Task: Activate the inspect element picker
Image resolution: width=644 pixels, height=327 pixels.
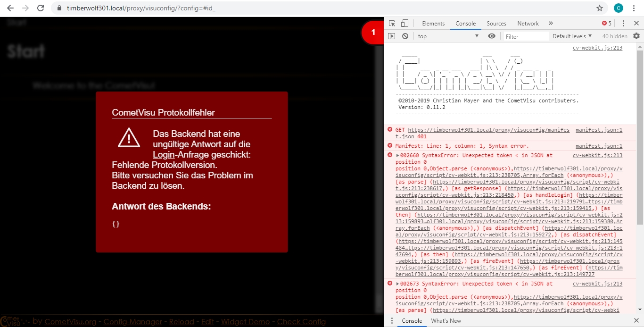Action: (x=392, y=24)
